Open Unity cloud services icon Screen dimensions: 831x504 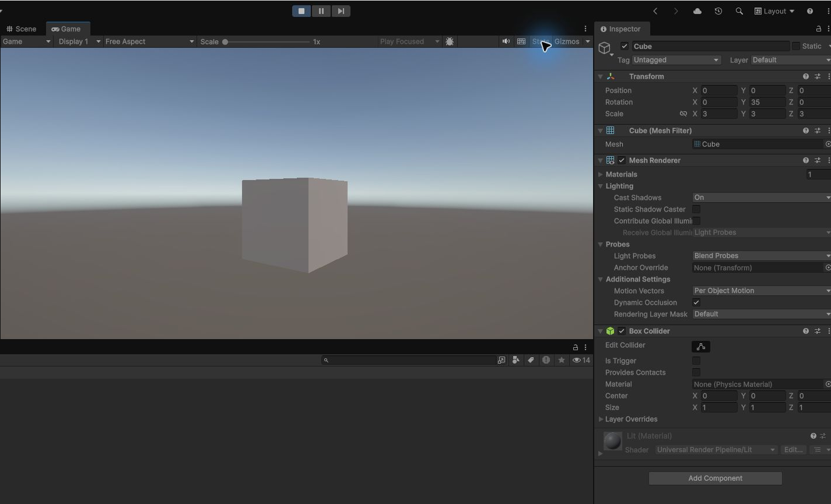coord(697,11)
